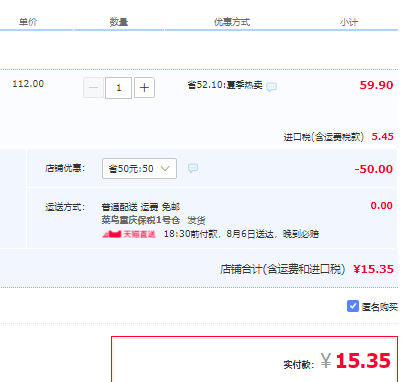Screen dimensions: 403x382
Task: Click the 运送方式 label
Action: click(65, 207)
